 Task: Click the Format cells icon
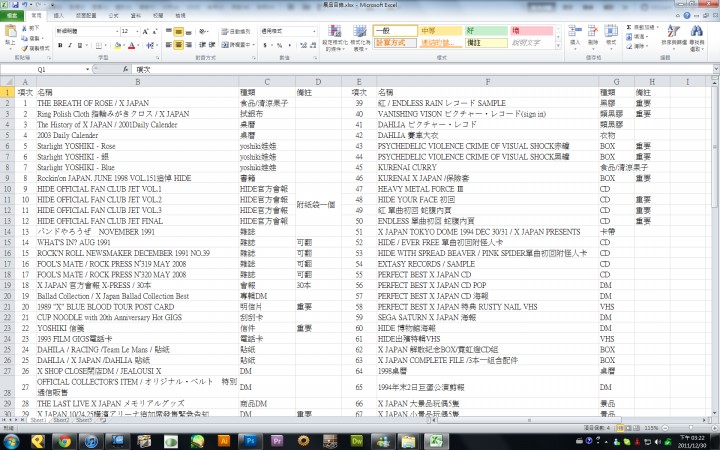pyautogui.click(x=611, y=31)
